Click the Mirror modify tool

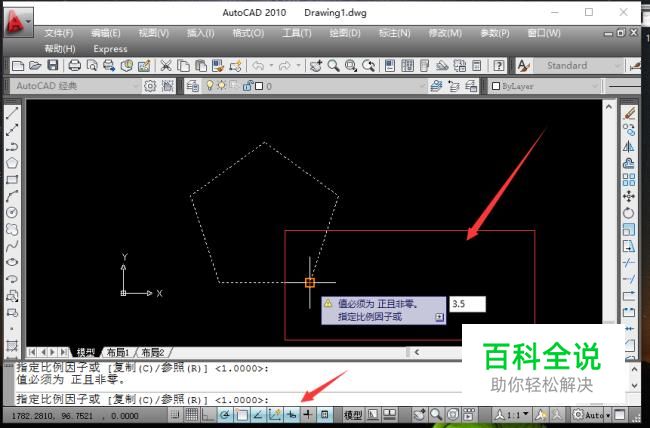click(x=629, y=146)
